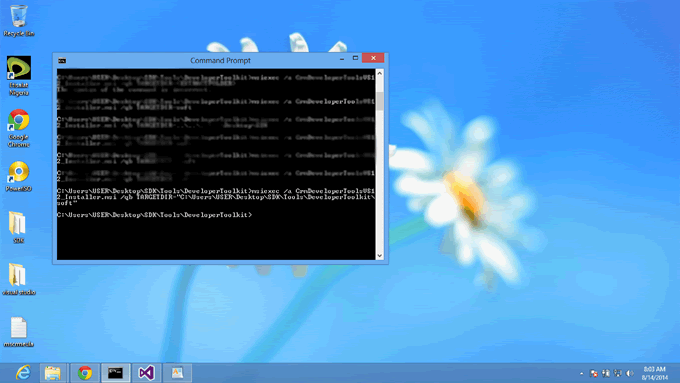This screenshot has height=383, width=680.
Task: Select the SDK folder on the desktop
Action: pos(18,227)
